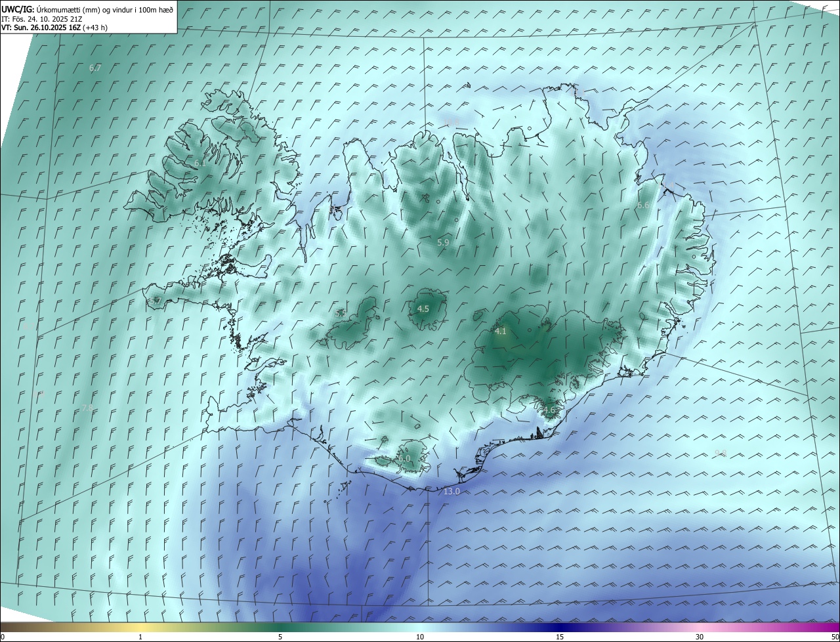Select the 1 tick on the color scale
The image size is (840, 642).
pos(140,637)
